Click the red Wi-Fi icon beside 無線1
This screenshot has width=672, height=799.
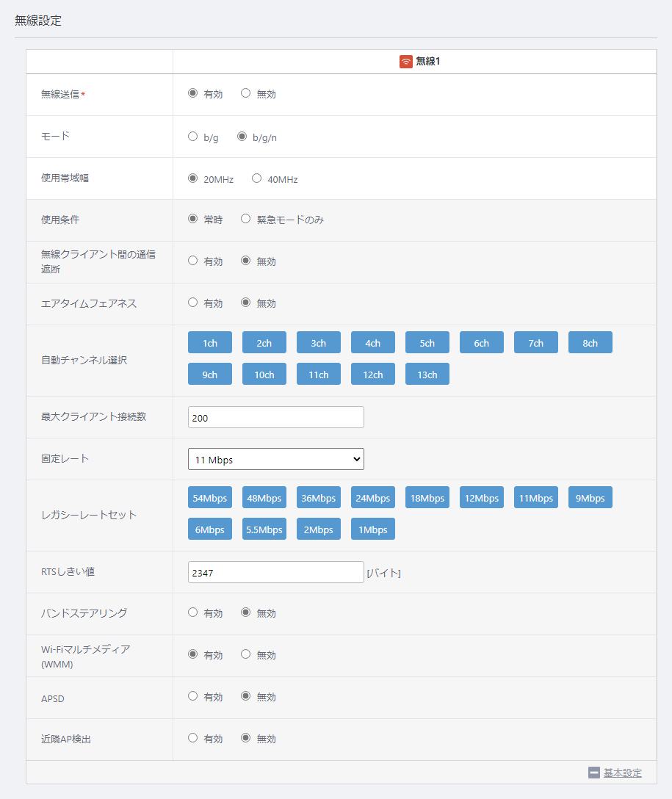[405, 62]
